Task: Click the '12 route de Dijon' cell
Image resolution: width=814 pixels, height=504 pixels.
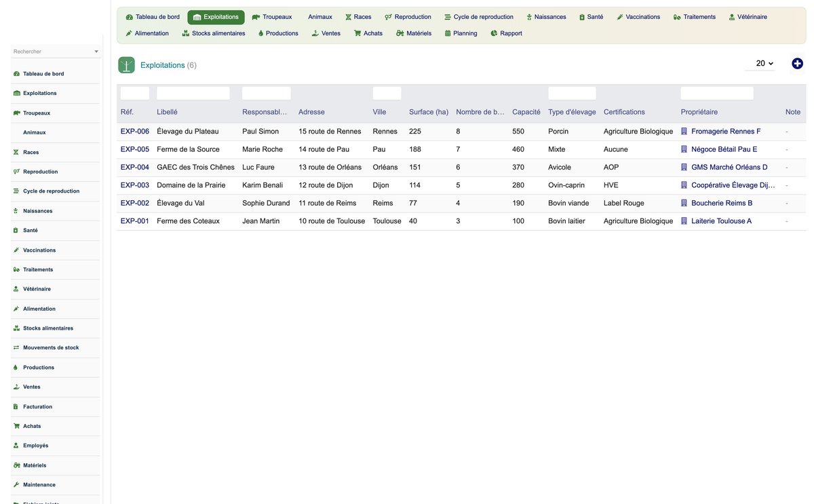Action: click(326, 185)
